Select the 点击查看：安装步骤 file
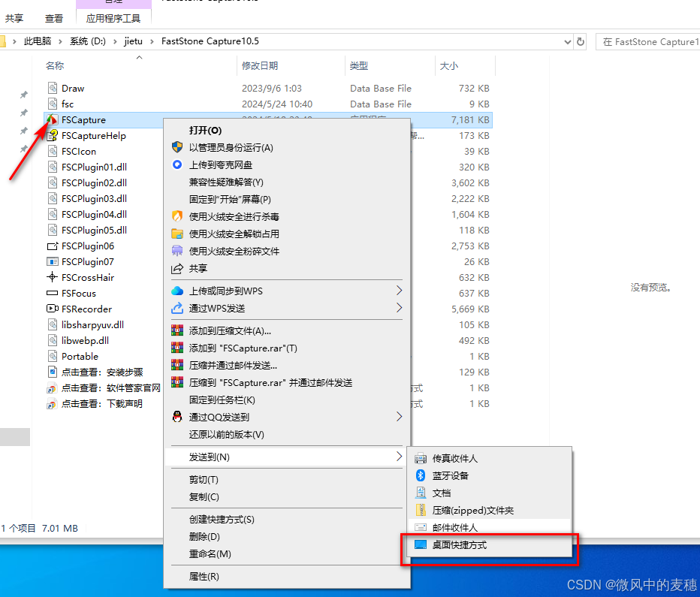Screen dimensions: 700x597 click(x=102, y=372)
